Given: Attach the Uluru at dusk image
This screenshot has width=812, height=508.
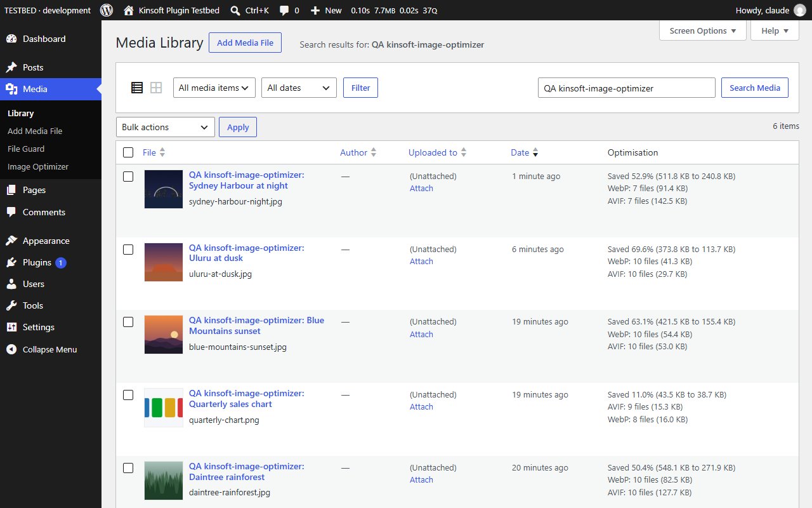Looking at the screenshot, I should click(x=421, y=262).
